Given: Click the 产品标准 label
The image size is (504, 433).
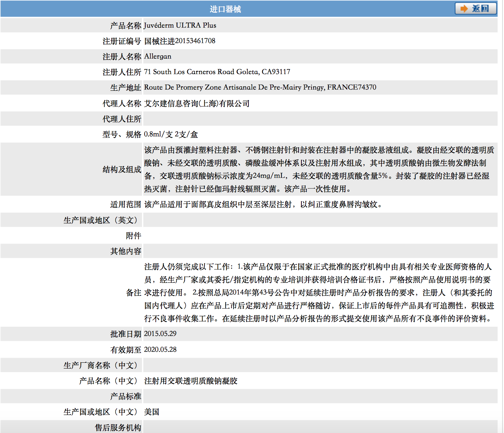Looking at the screenshot, I should (126, 396).
